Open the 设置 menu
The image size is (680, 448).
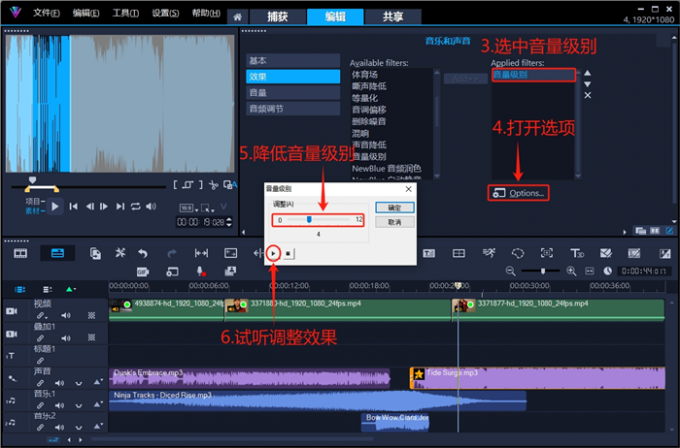165,13
